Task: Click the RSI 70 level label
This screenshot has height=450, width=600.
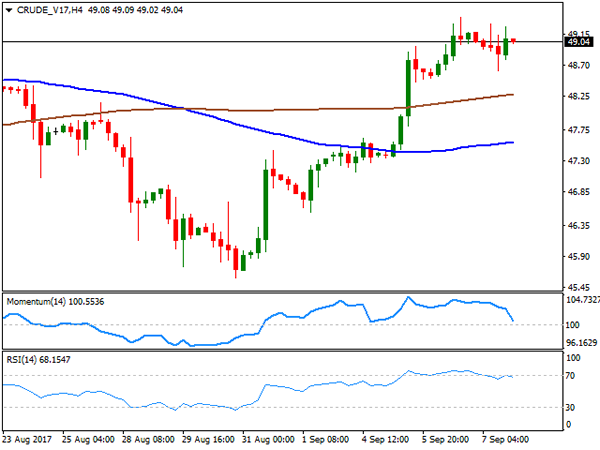Action: [x=571, y=376]
